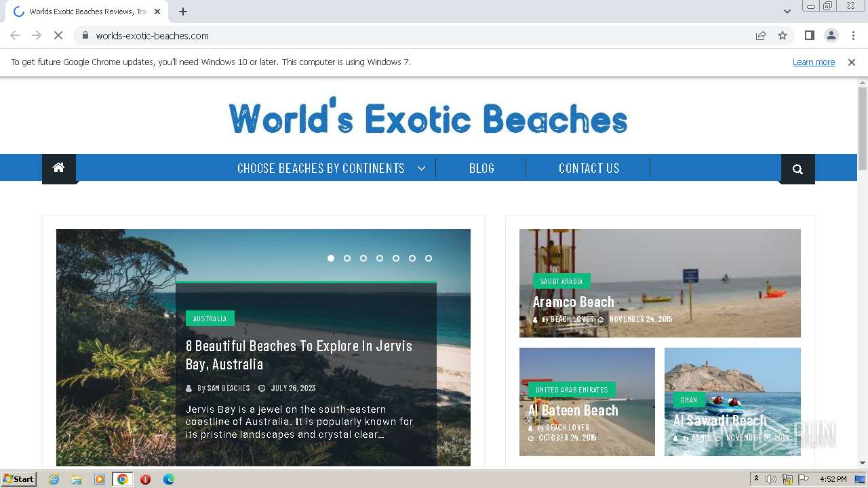
Task: Click the network status tray icon
Action: (787, 479)
